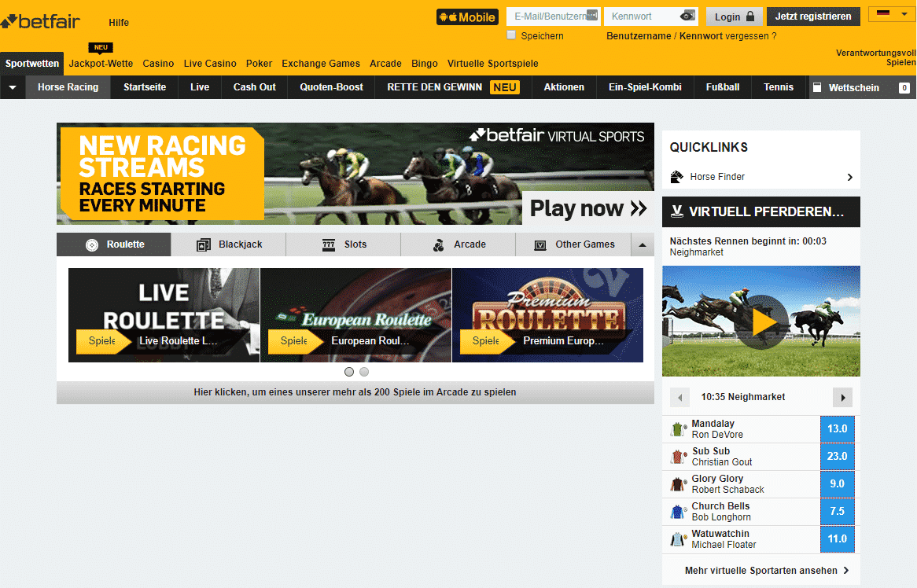Image resolution: width=917 pixels, height=588 pixels.
Task: Select the Arcade games tab
Action: [458, 244]
